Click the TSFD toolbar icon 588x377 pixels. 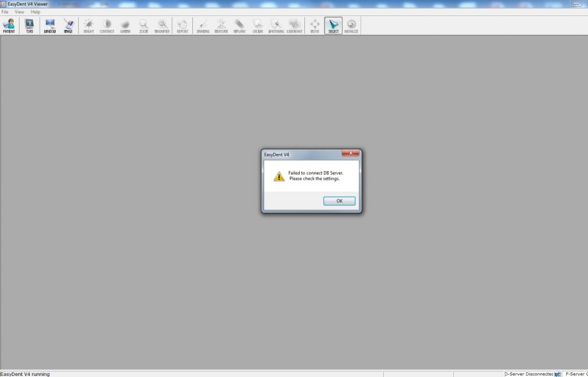[29, 26]
